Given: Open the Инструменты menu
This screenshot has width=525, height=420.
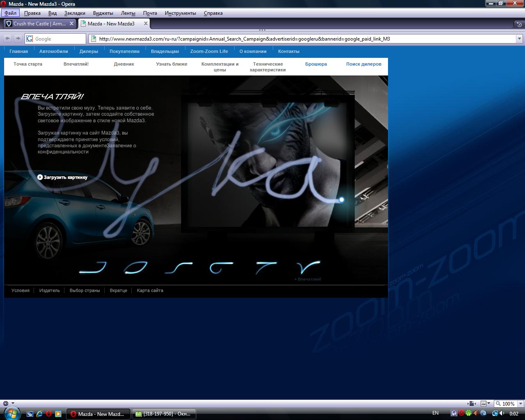Looking at the screenshot, I should [x=180, y=13].
